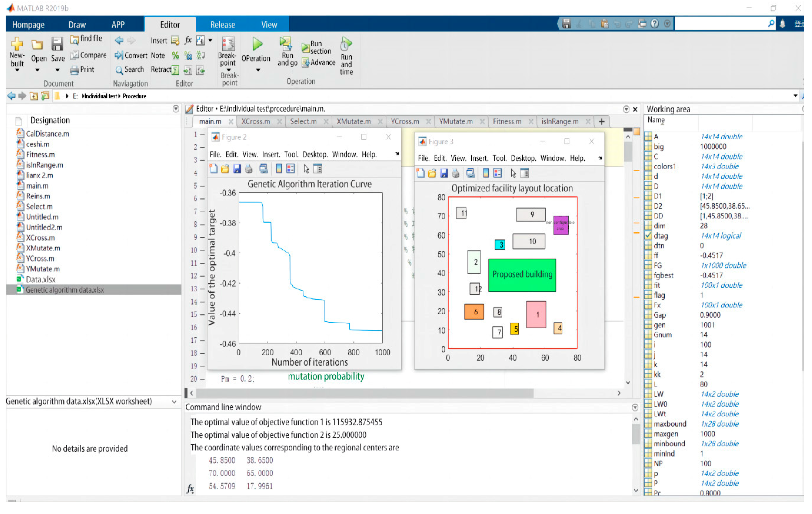The width and height of the screenshot is (812, 514).
Task: Click the Compare button in Document group
Action: 89,55
